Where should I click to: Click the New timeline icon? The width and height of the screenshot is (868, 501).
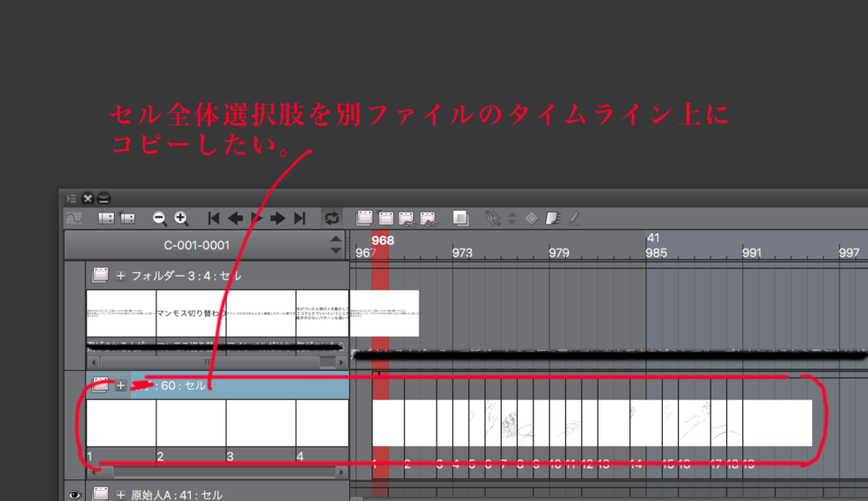pos(127,218)
